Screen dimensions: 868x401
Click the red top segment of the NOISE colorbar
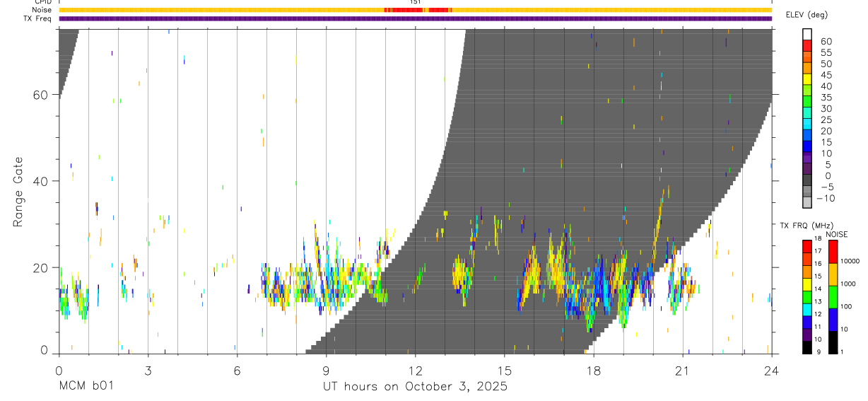(x=833, y=251)
